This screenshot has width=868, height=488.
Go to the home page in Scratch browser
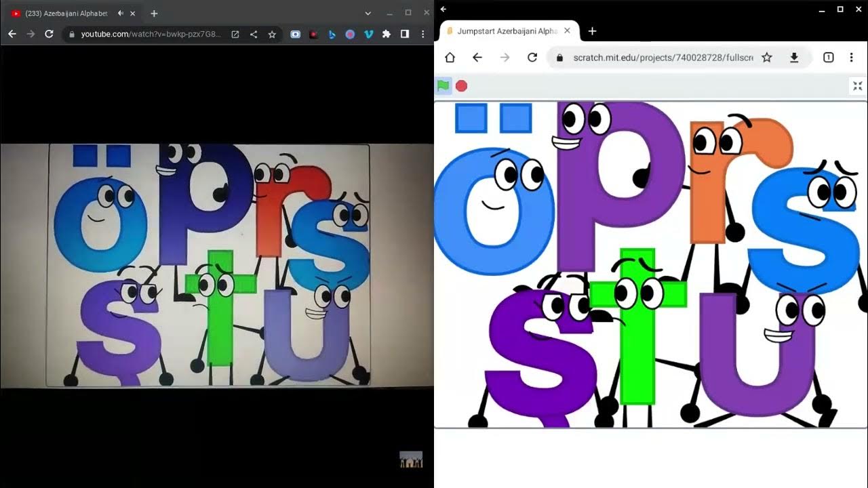450,58
